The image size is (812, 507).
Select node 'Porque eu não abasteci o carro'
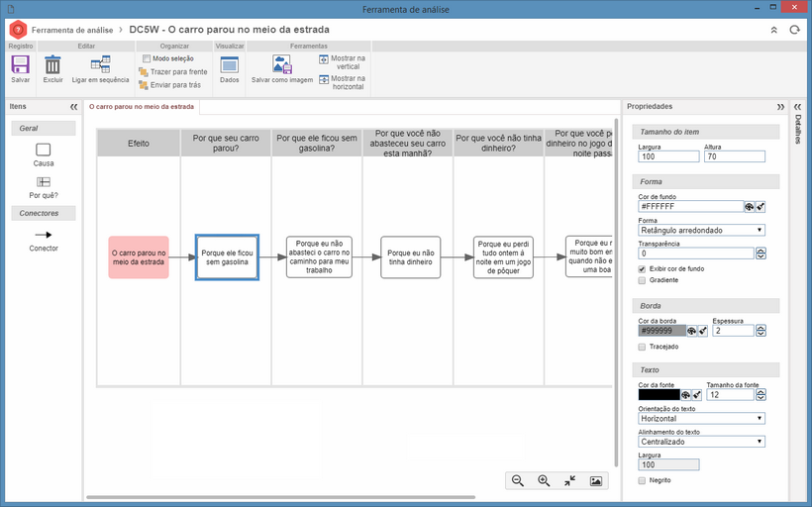click(x=319, y=257)
